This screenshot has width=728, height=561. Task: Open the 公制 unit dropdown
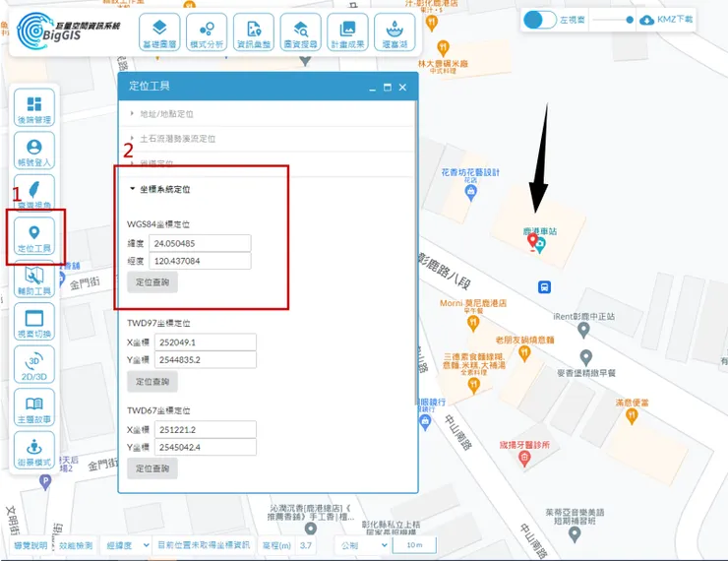(363, 545)
